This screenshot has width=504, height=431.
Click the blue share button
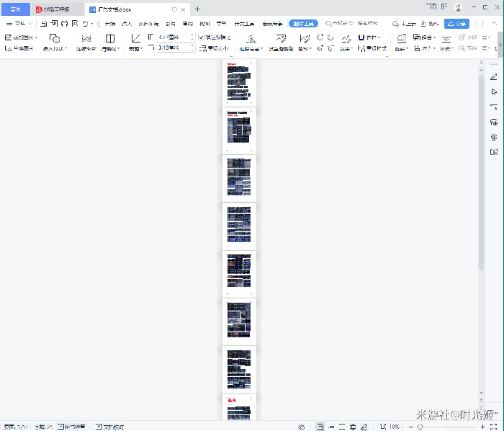click(x=456, y=23)
